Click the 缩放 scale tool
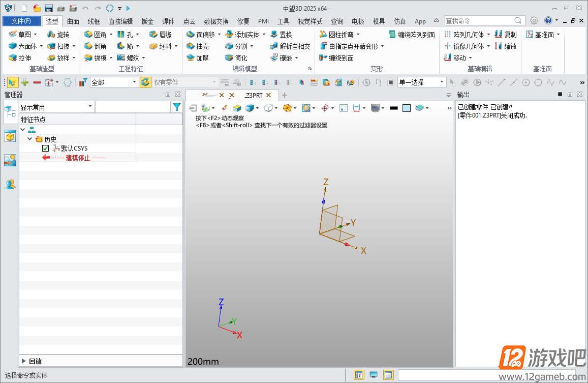This screenshot has height=383, width=588. pyautogui.click(x=506, y=46)
